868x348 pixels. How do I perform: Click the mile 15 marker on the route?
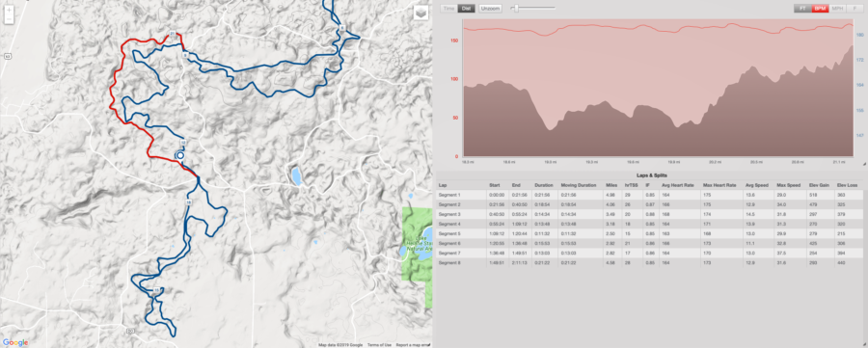click(156, 290)
